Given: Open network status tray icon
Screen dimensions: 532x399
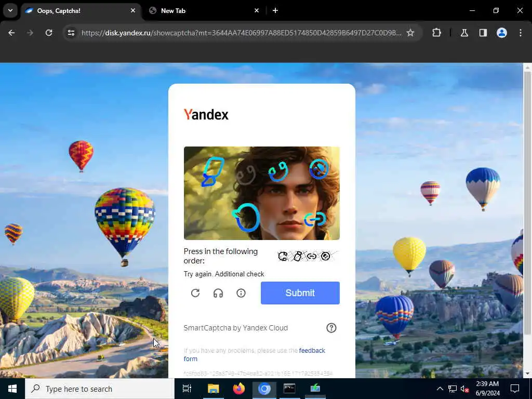Looking at the screenshot, I should [453, 389].
